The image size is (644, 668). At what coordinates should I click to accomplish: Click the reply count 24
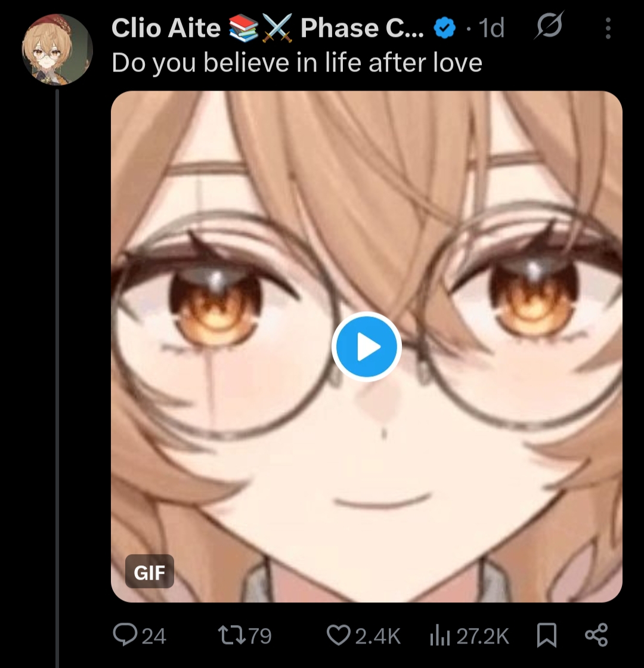click(x=153, y=636)
